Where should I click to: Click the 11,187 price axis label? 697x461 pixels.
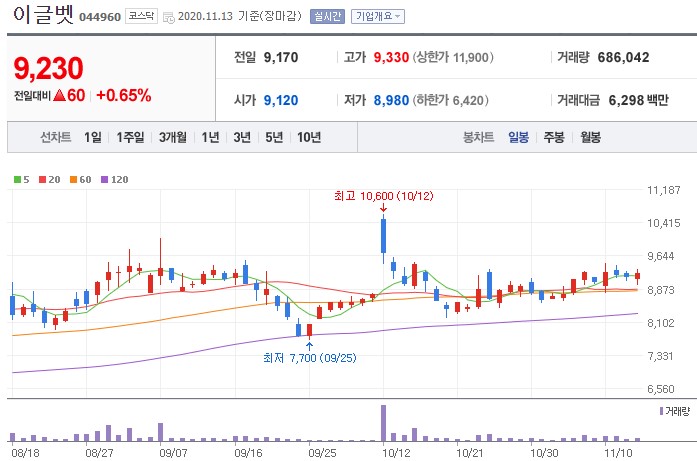[664, 190]
